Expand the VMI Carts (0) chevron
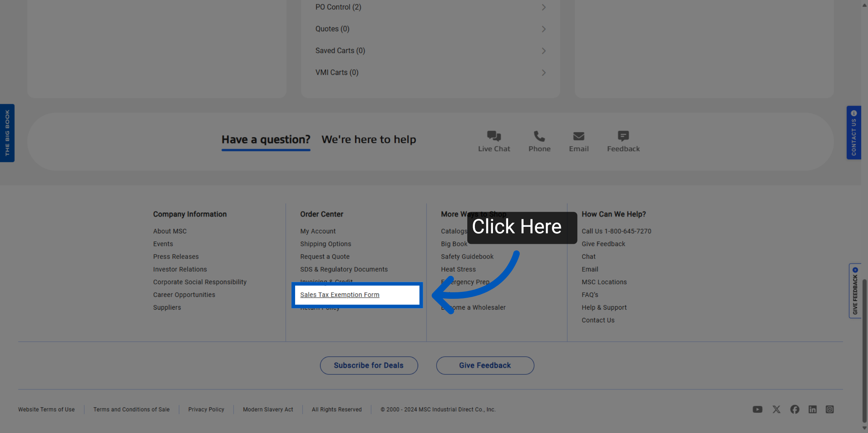The height and width of the screenshot is (433, 868). tap(544, 72)
